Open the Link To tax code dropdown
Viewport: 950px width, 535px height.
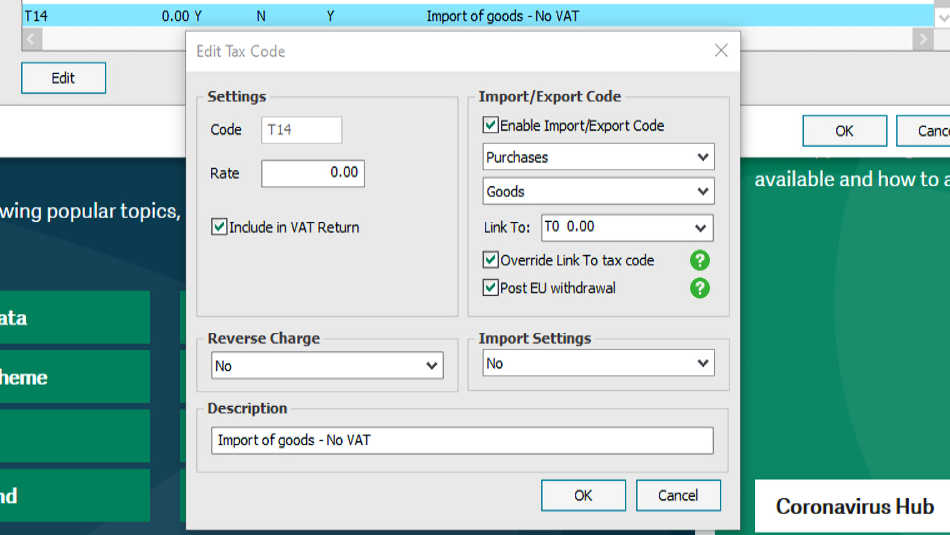coord(627,228)
